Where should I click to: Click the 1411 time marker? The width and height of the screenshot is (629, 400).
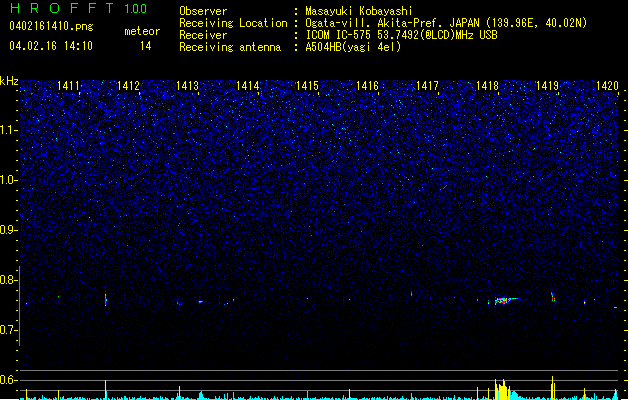pos(68,86)
